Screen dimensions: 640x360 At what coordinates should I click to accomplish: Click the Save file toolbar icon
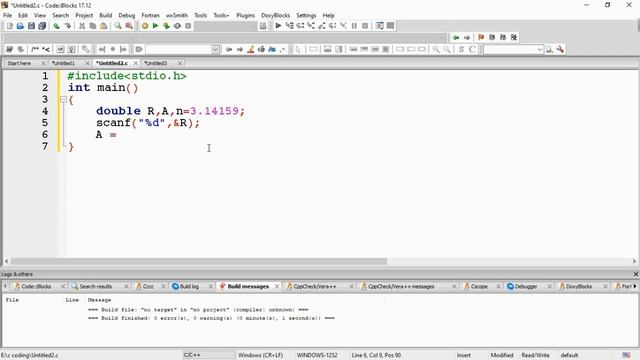pos(31,26)
